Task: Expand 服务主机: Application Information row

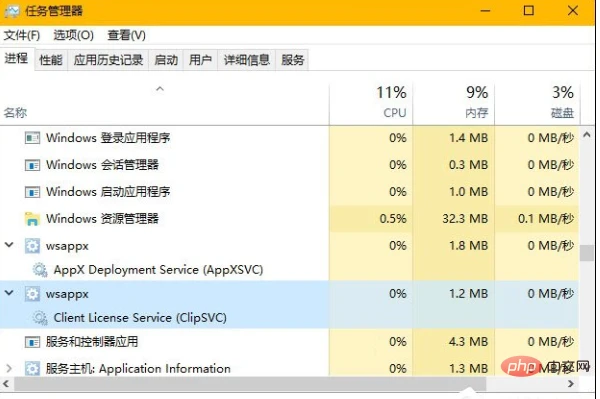Action: click(x=9, y=368)
